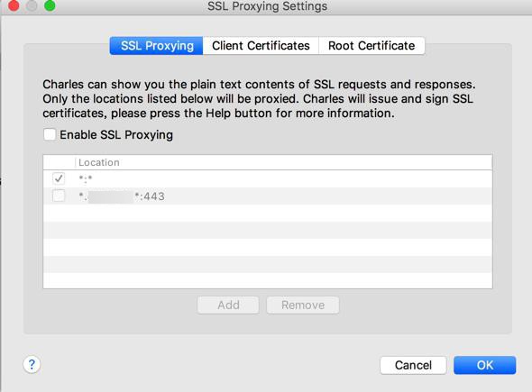
Task: Click the SSL Proxying Settings title bar
Action: point(268,6)
